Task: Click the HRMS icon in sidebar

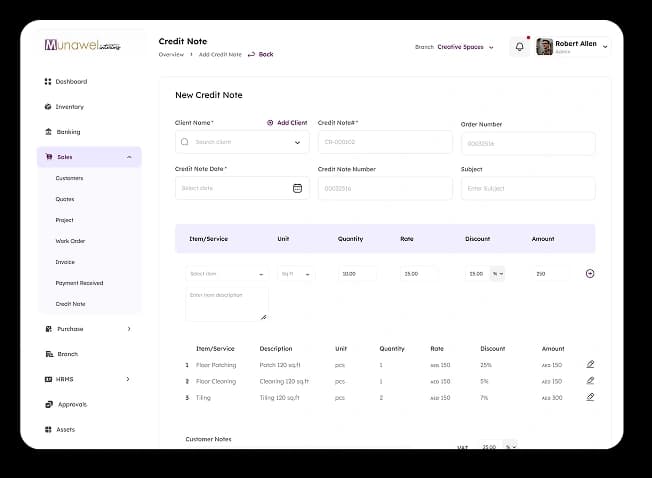Action: tap(48, 379)
